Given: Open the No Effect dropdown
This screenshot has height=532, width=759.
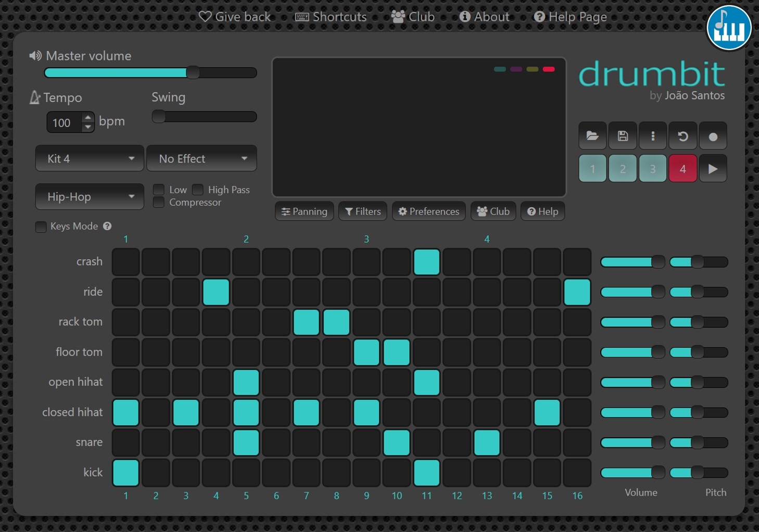Looking at the screenshot, I should 201,158.
